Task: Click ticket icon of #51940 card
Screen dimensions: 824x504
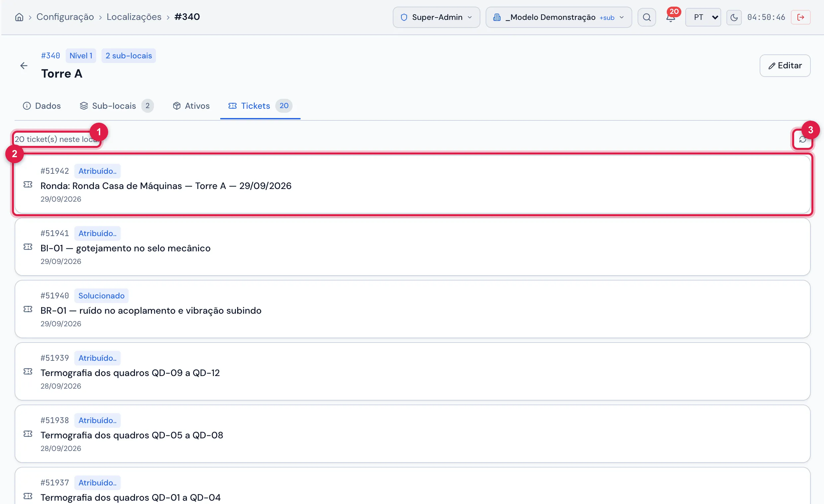Action: click(x=28, y=309)
